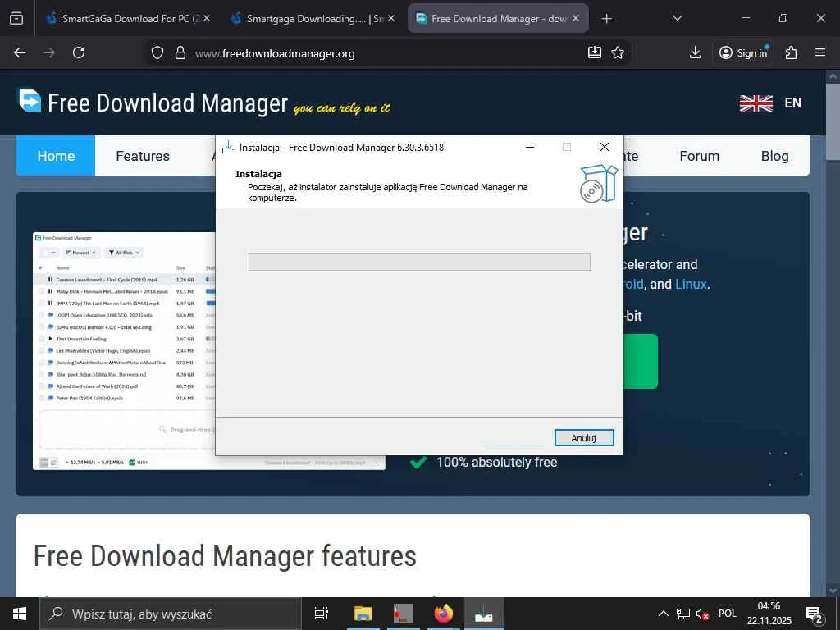Viewport: 840px width, 630px height.
Task: Minimize the Instalacja installer window
Action: [x=530, y=147]
